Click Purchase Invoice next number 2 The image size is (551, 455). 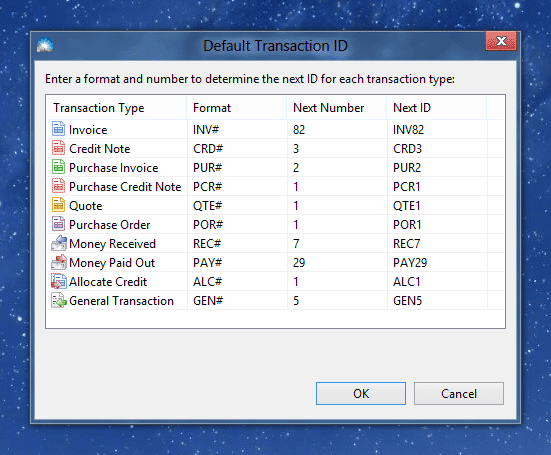coord(337,168)
